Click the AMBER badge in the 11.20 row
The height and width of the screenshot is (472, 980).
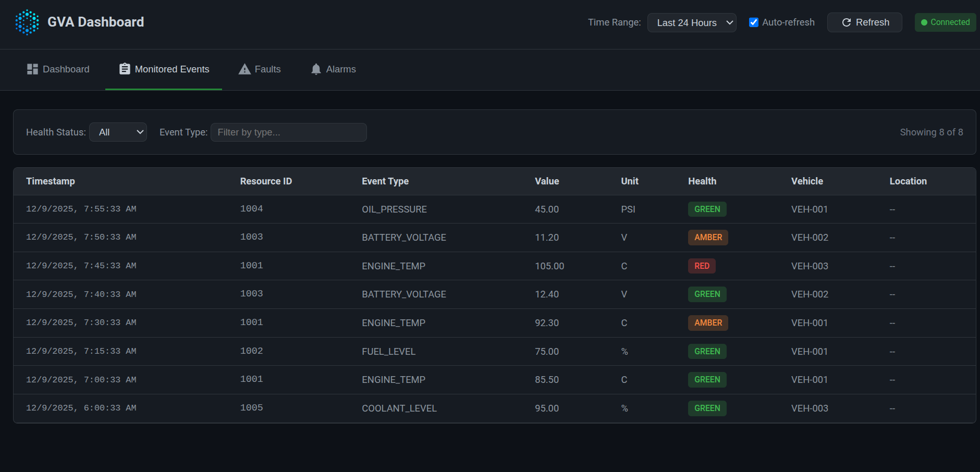point(708,238)
